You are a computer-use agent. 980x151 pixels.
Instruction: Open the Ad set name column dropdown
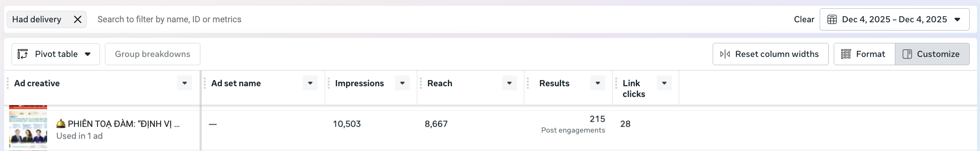pos(310,83)
